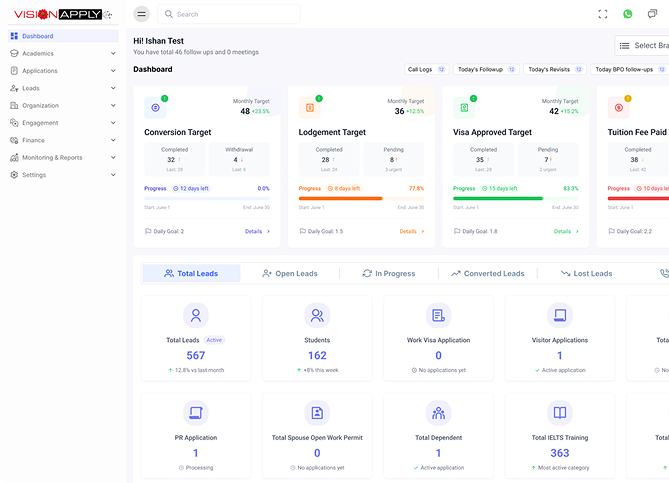The width and height of the screenshot is (669, 483).
Task: Click the Visitor Applications laptop icon
Action: pyautogui.click(x=560, y=315)
